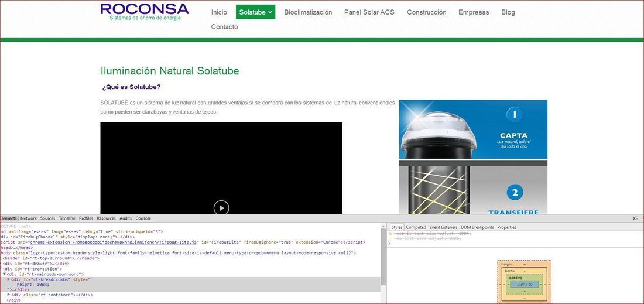This screenshot has height=304, width=644.
Task: Play the Solatube video
Action: 221,208
